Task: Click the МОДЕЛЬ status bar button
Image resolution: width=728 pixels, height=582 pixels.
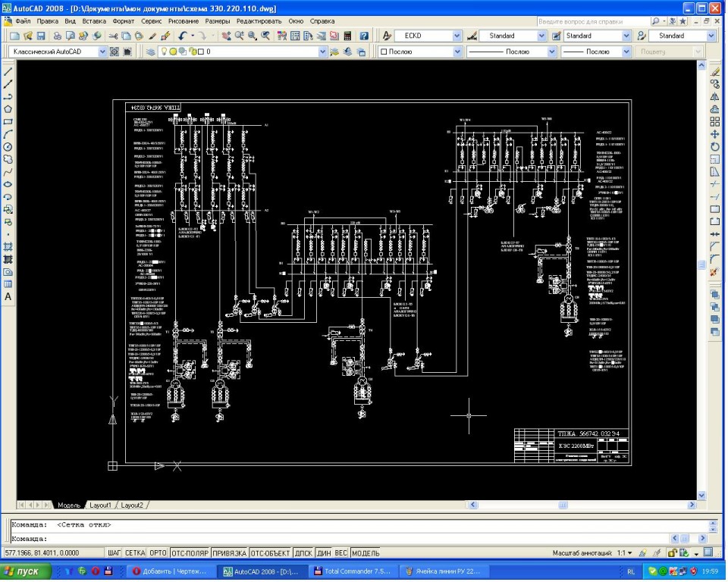Action: (366, 553)
